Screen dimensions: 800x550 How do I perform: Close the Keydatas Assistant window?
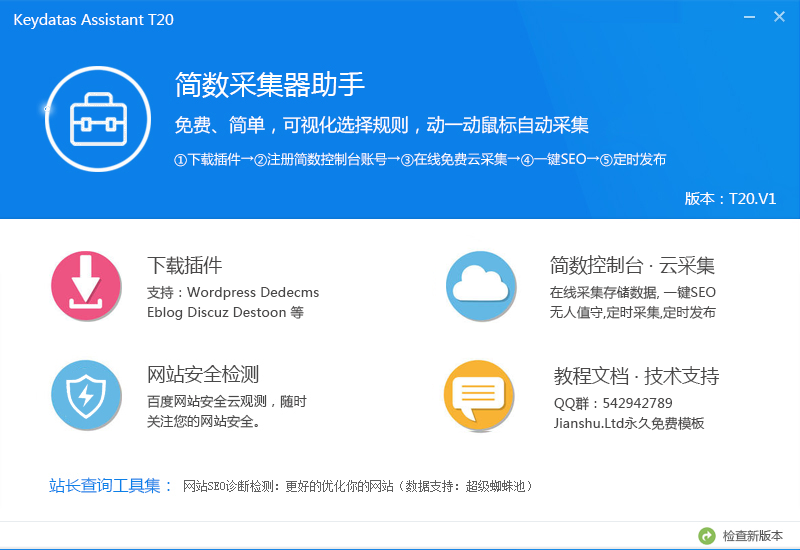pos(779,17)
